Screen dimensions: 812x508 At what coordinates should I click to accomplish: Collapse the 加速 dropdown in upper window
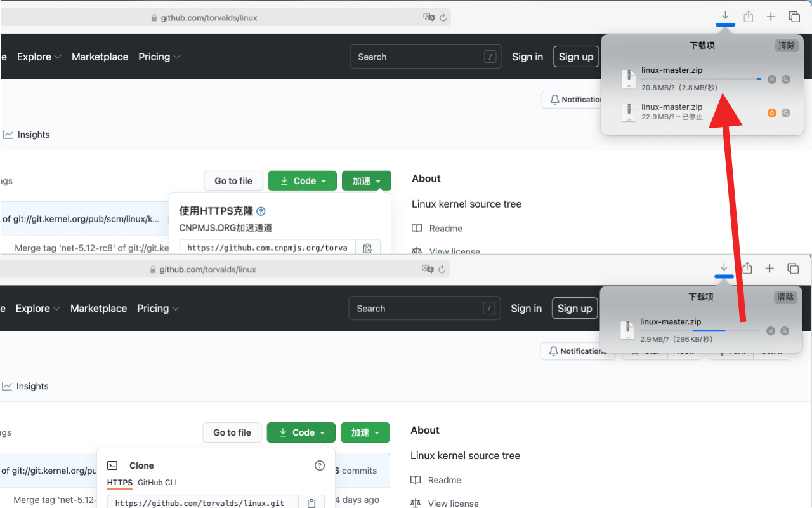[x=367, y=181]
